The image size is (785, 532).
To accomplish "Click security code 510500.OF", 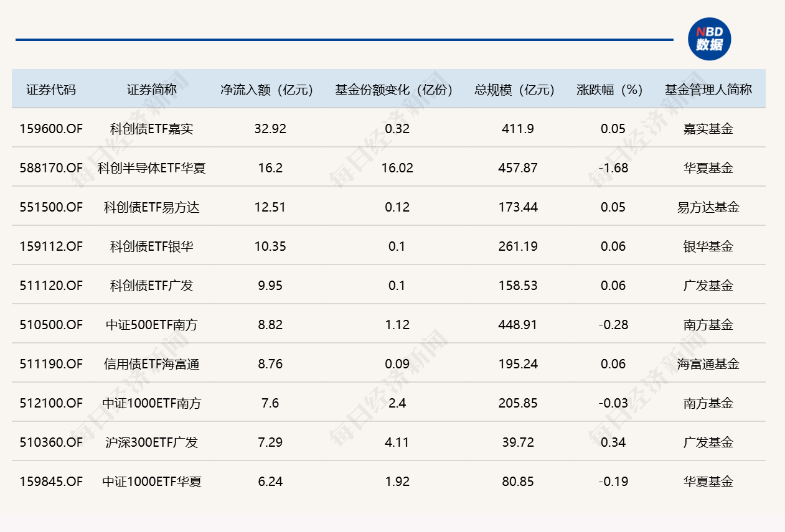I will click(51, 325).
